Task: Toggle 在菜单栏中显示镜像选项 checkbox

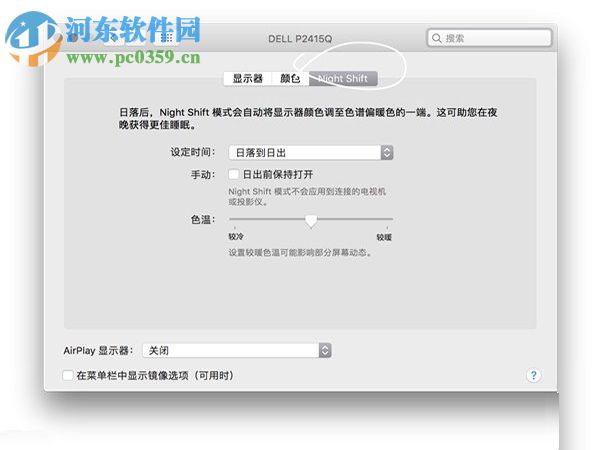Action: 68,375
